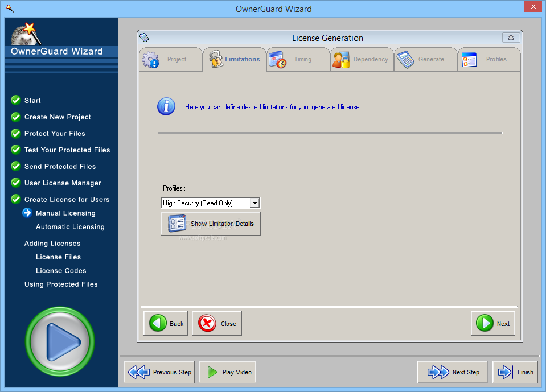Click the green Next button
546x392 pixels.
point(492,324)
